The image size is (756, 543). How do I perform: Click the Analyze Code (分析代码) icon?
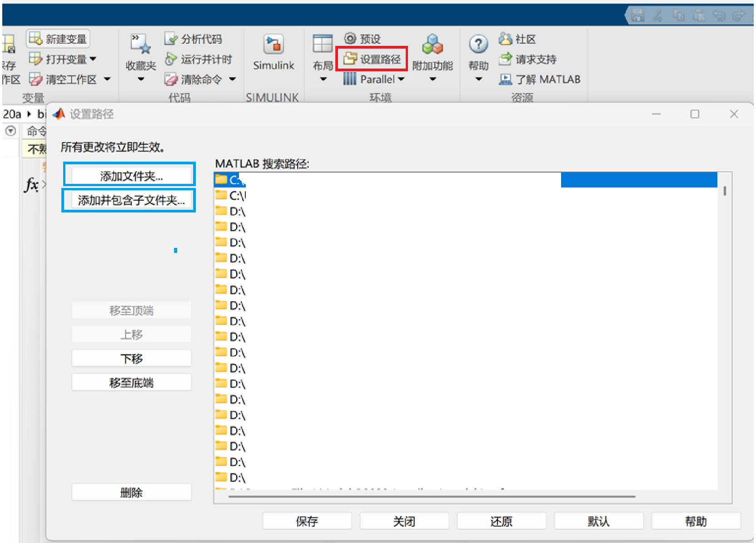(x=170, y=39)
